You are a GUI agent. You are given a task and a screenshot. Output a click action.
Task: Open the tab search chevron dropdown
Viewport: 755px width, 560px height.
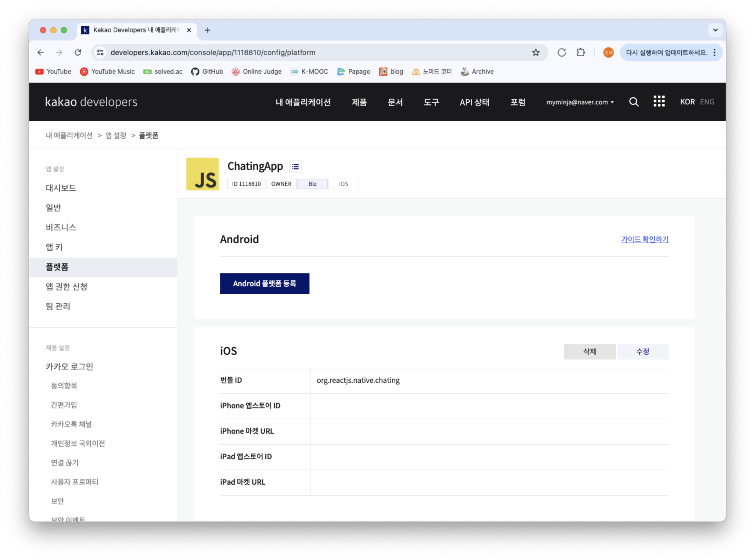(x=715, y=30)
